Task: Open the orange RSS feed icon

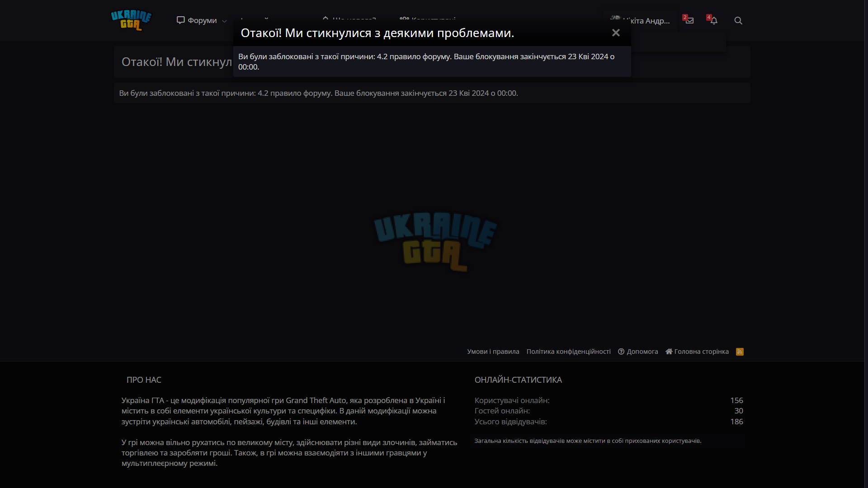Action: click(x=740, y=352)
